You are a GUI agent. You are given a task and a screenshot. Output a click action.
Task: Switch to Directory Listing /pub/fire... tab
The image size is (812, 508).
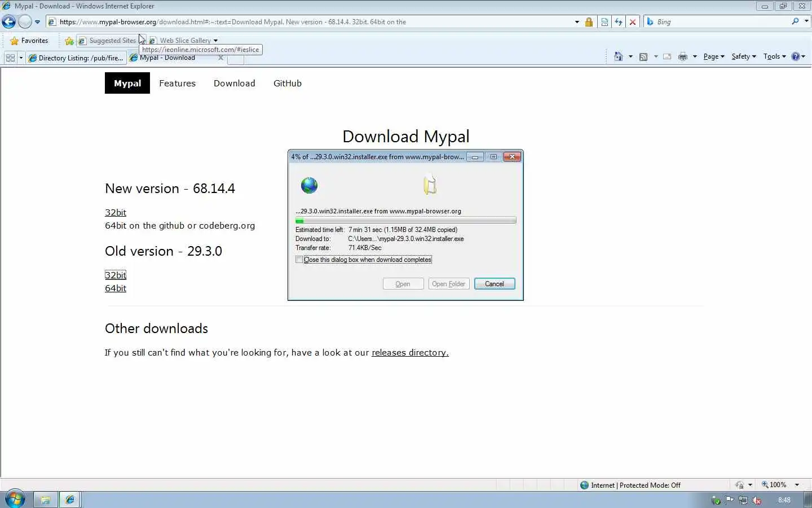pos(76,58)
